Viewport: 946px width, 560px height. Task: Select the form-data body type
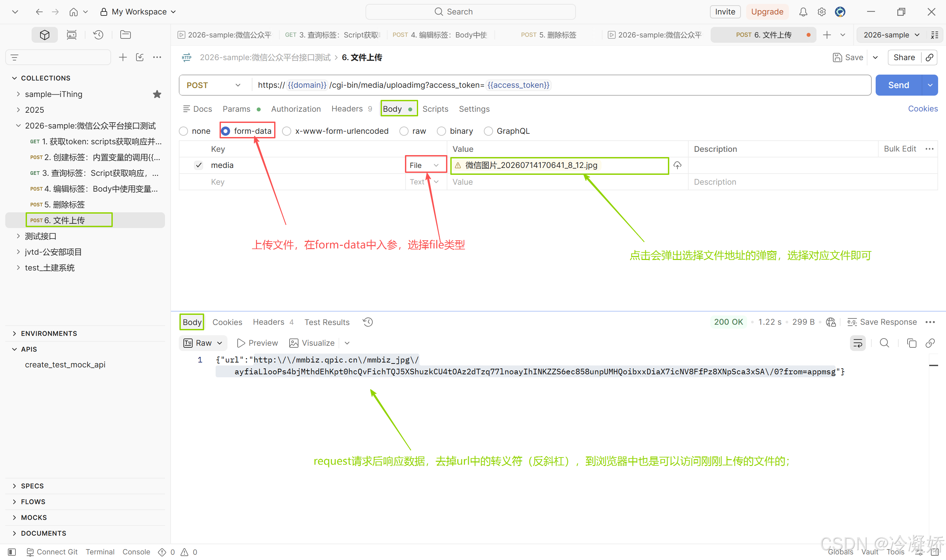(225, 131)
